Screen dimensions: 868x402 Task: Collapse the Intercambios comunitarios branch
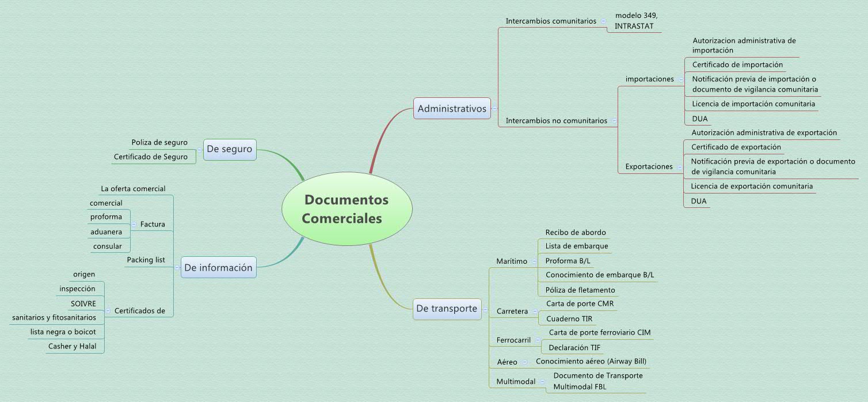click(x=603, y=21)
